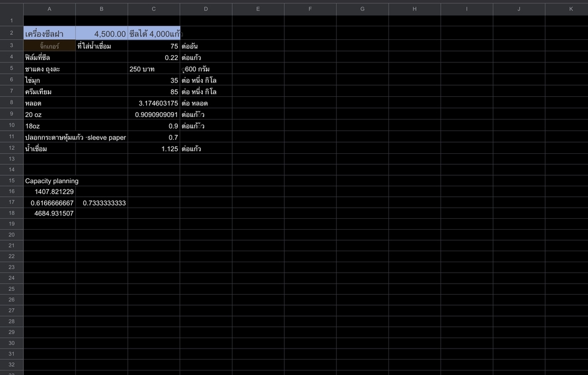This screenshot has width=588, height=375.
Task: Select row 13 header
Action: (12, 159)
